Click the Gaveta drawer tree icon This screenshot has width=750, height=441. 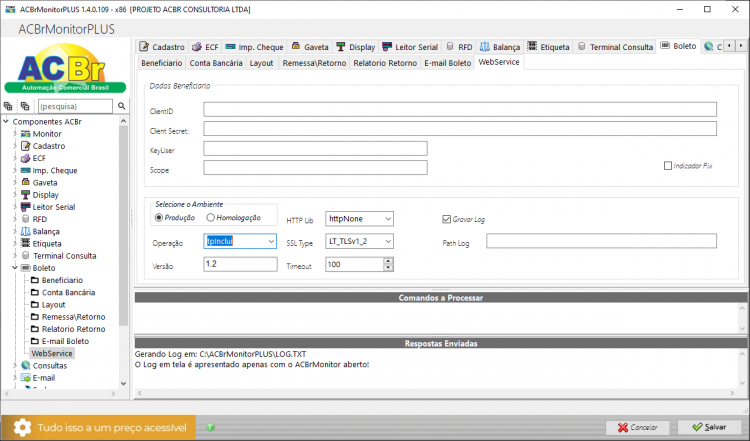coord(25,182)
